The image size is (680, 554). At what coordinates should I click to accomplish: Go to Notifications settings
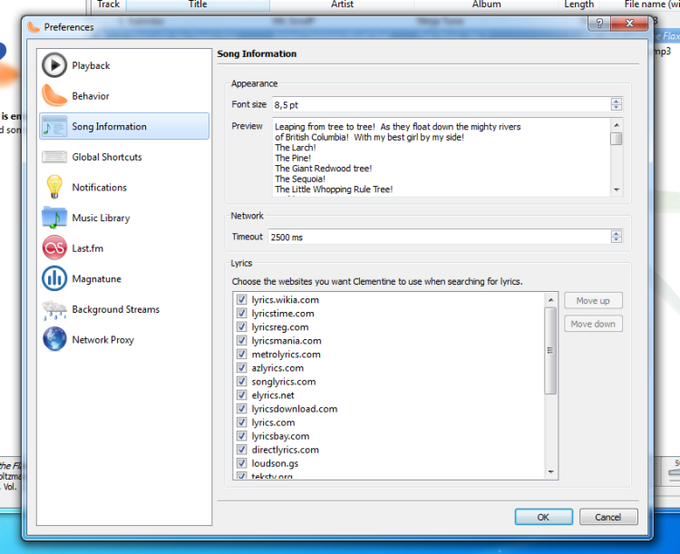point(124,187)
